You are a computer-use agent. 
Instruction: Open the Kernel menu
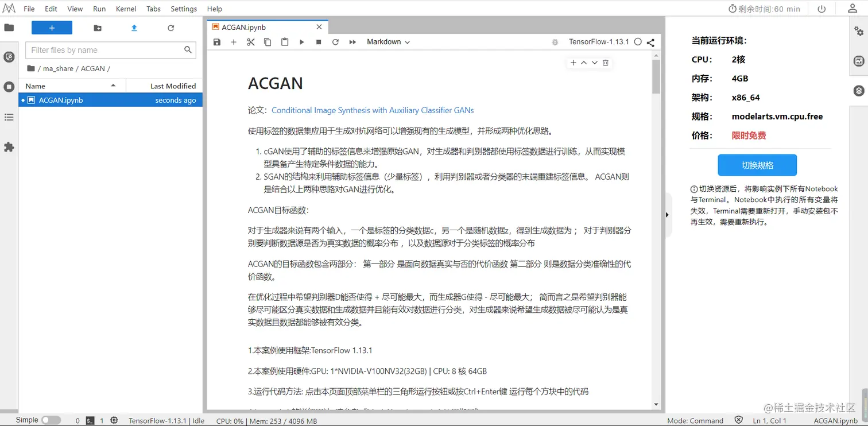(x=126, y=9)
